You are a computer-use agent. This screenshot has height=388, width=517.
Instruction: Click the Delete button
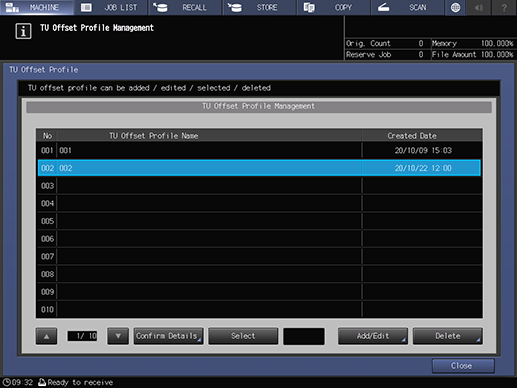447,336
